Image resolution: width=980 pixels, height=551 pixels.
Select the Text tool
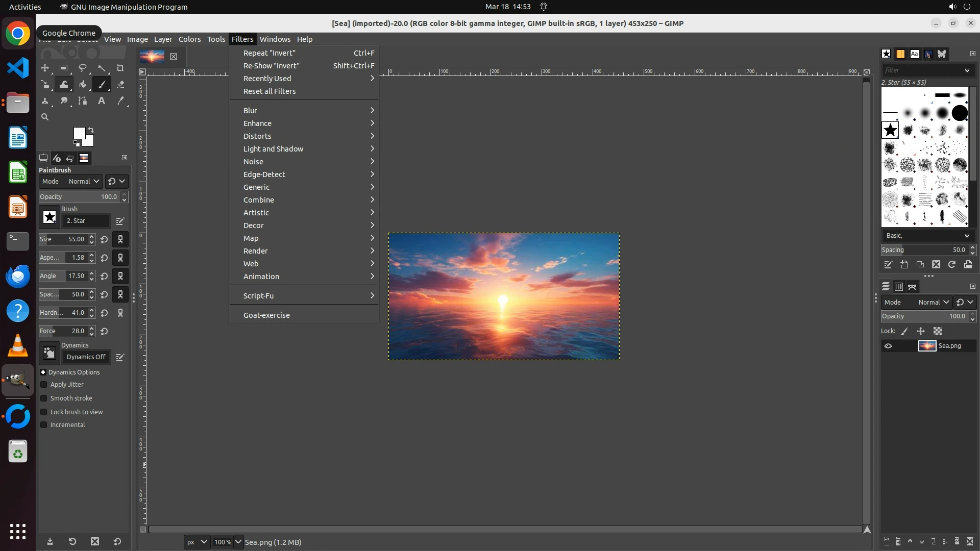(102, 101)
